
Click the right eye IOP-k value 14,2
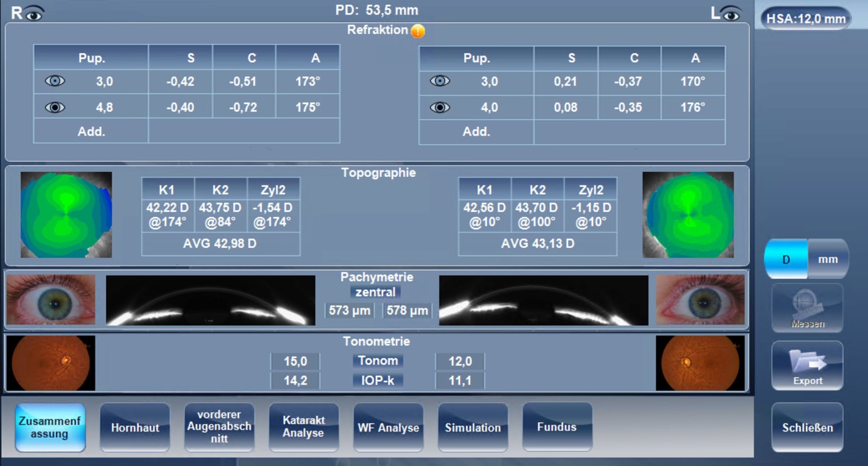tap(295, 380)
